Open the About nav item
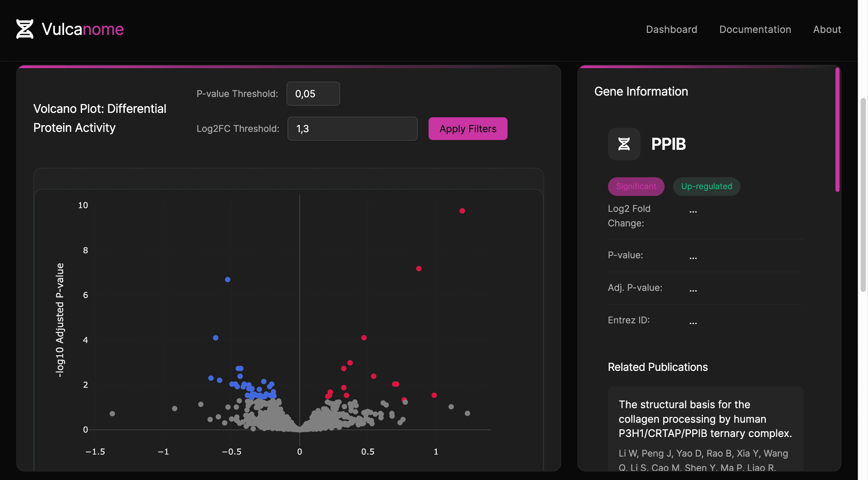868x480 pixels. click(x=827, y=29)
